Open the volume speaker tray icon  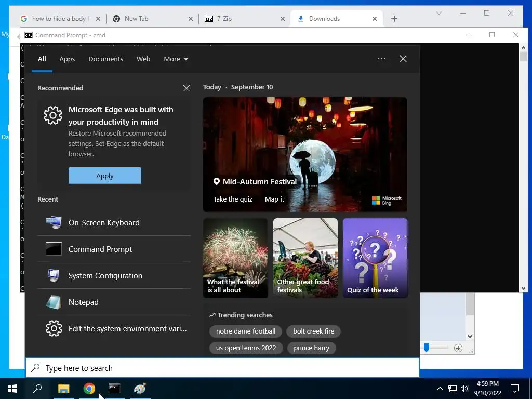click(x=464, y=389)
